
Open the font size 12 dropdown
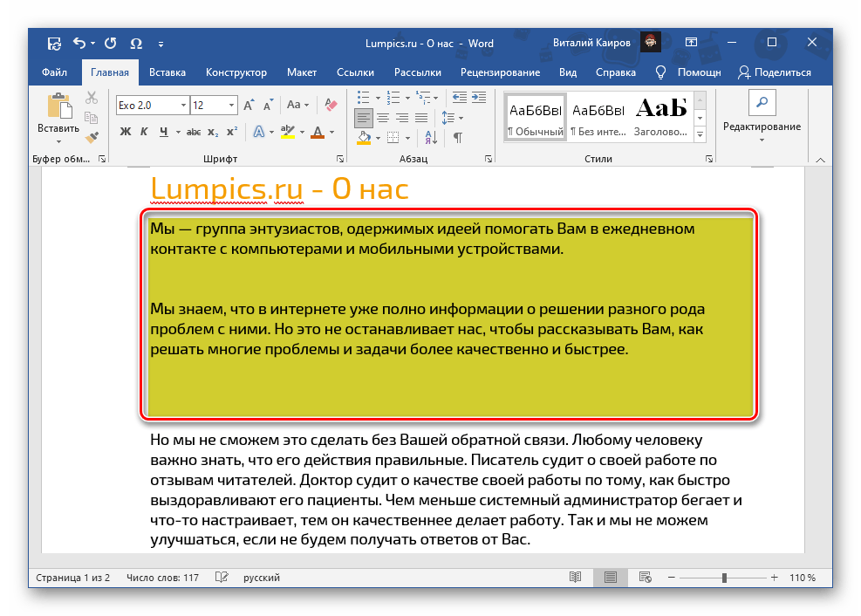232,105
